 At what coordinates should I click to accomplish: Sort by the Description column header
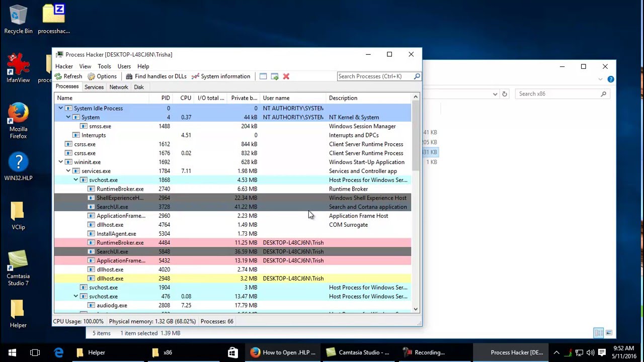[x=369, y=98]
